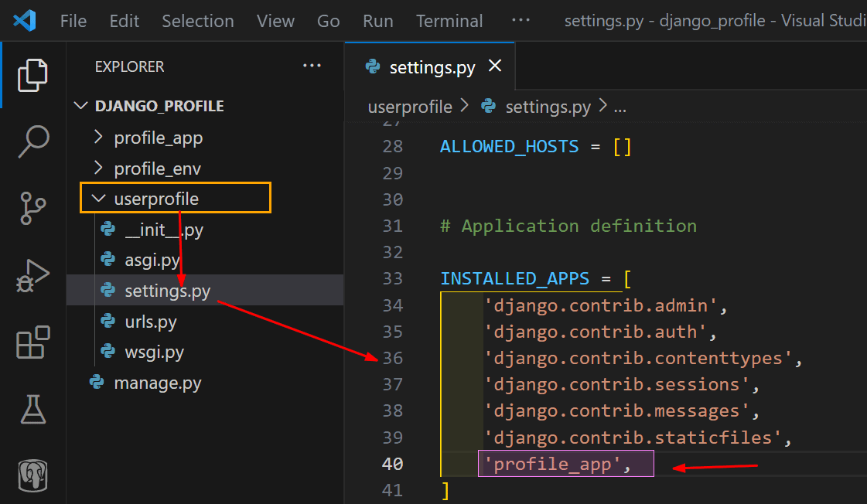
Task: Open the Explorer view in activity bar
Action: pyautogui.click(x=33, y=75)
